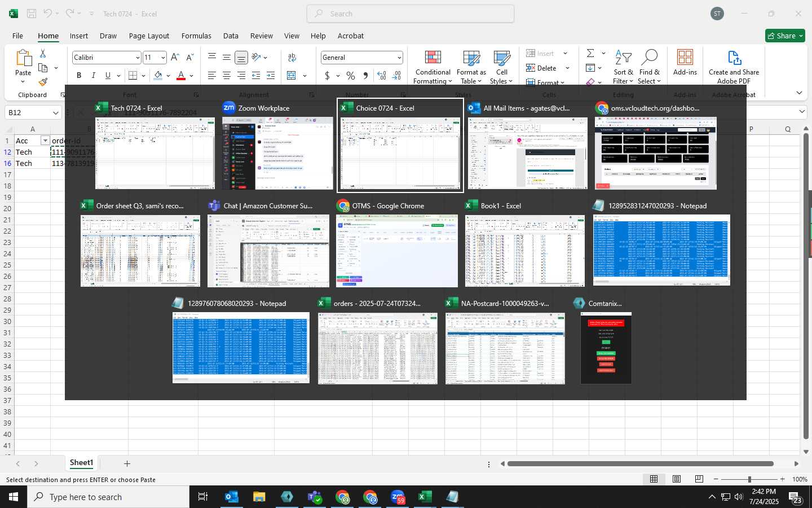812x508 pixels.
Task: Add a new sheet with plus button
Action: coord(127,463)
